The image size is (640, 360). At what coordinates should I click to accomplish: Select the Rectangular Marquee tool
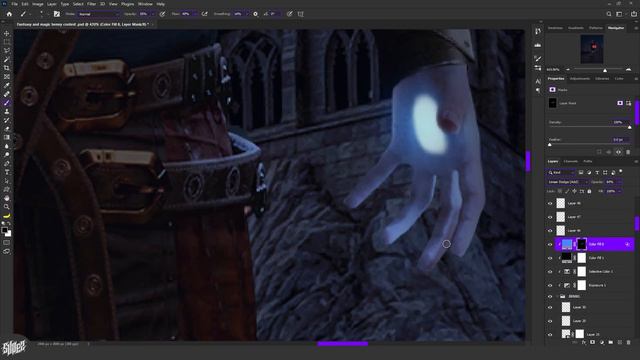tap(7, 42)
